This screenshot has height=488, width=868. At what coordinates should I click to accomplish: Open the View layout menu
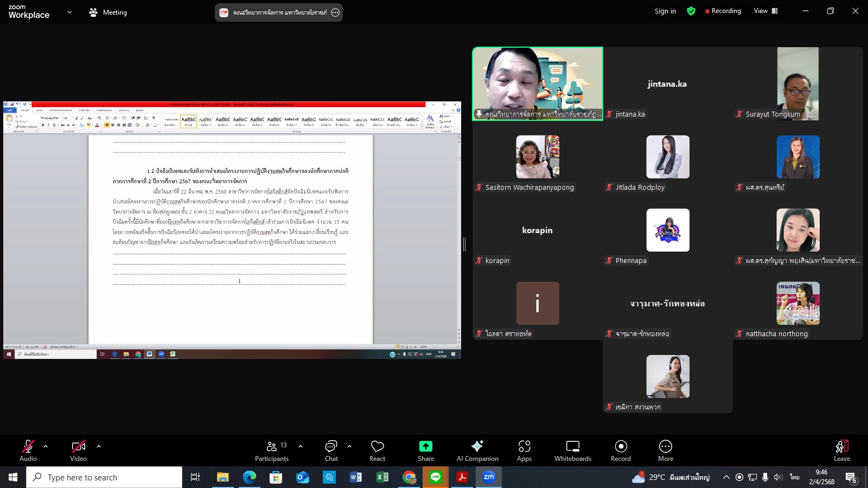tap(765, 11)
